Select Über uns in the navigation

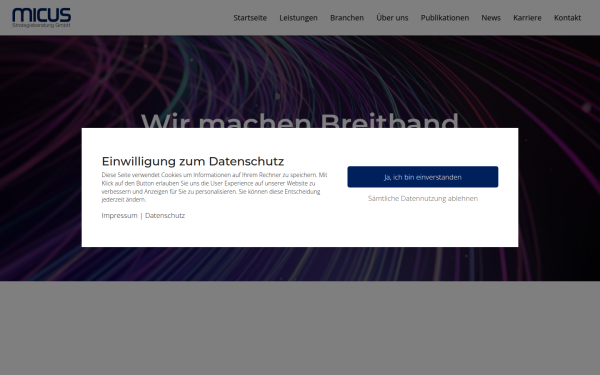coord(392,18)
